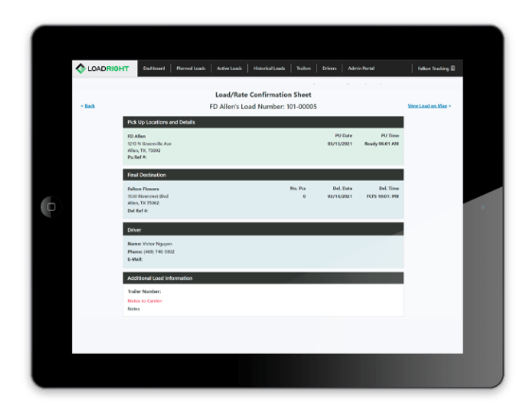Image resolution: width=530 pixels, height=420 pixels.
Task: Click the FCFS 10:01 PM delivery time
Action: click(x=382, y=197)
